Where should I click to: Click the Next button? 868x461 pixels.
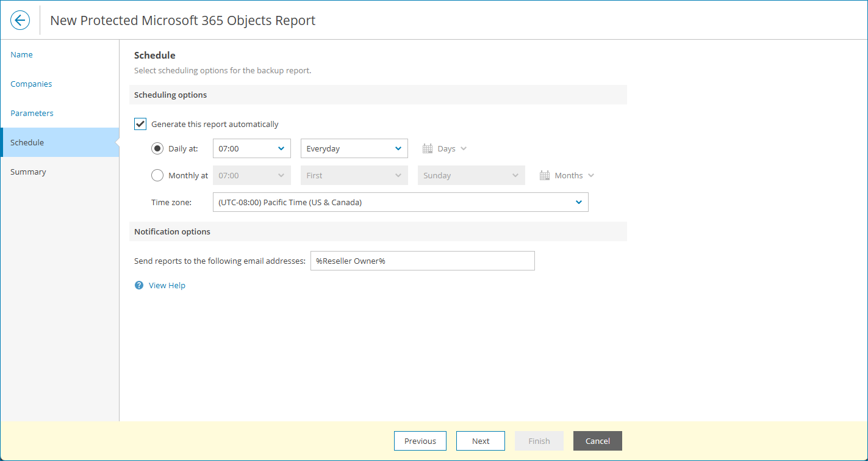pos(480,440)
